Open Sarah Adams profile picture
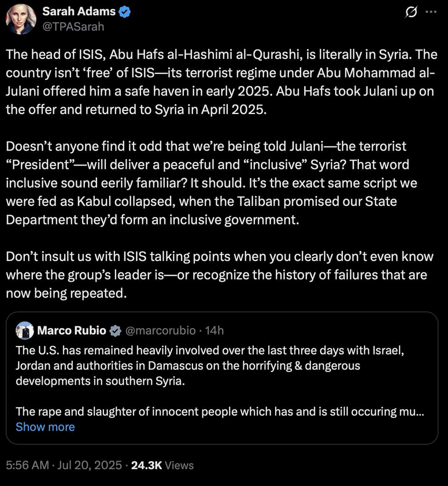This screenshot has height=486, width=448. click(21, 19)
